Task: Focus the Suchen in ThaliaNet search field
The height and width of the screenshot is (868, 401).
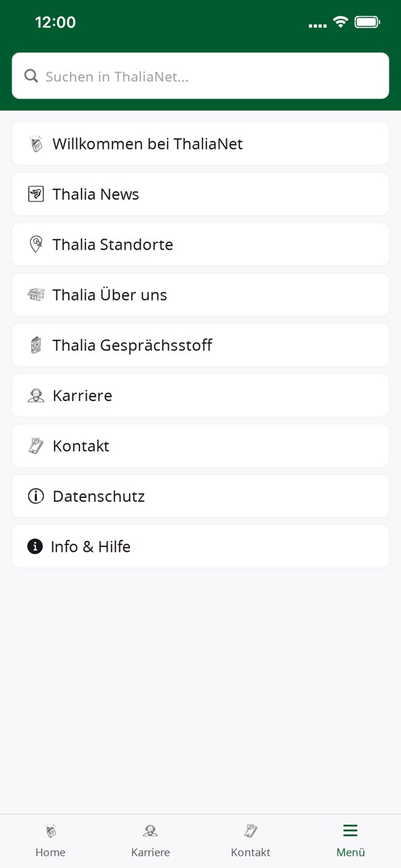Action: click(x=200, y=76)
